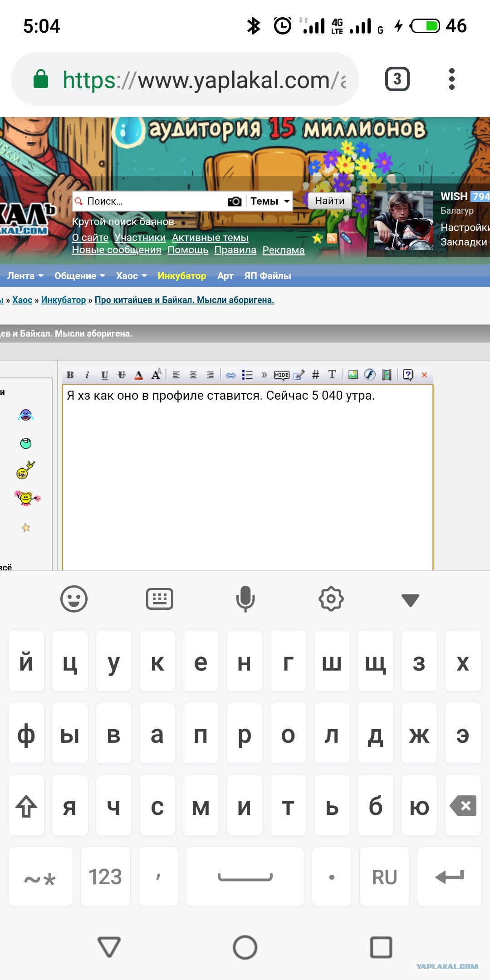
Task: Toggle italic formatting in editor toolbar
Action: pos(87,375)
